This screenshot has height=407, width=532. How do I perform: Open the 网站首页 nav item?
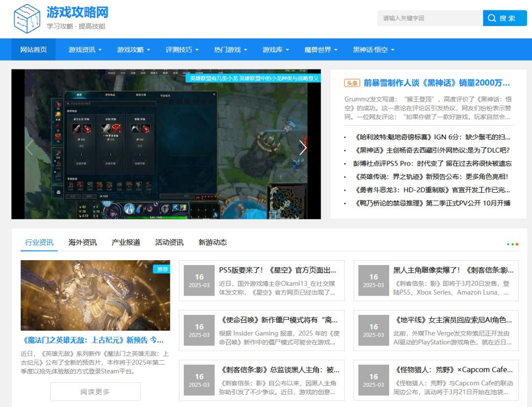[x=33, y=50]
